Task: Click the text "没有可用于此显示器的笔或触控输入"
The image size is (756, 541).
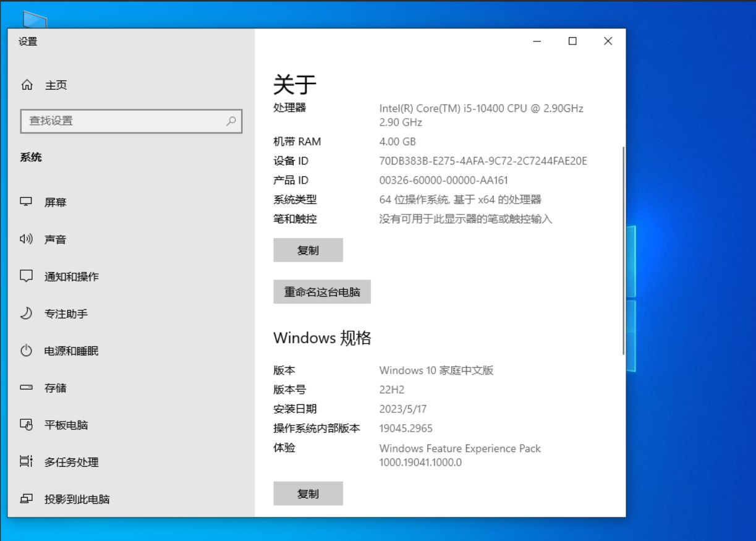Action: (465, 219)
